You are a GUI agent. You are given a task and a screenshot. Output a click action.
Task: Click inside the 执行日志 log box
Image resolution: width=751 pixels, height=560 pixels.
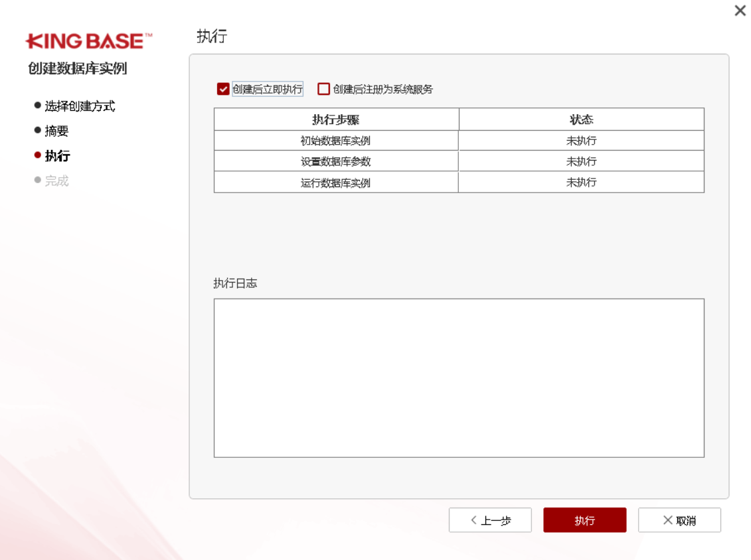[458, 378]
